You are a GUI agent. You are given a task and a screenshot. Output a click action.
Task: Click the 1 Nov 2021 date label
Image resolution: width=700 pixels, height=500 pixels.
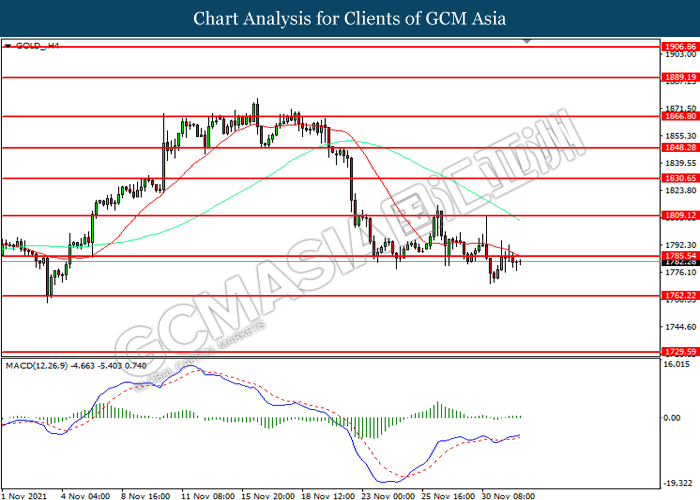(x=24, y=496)
